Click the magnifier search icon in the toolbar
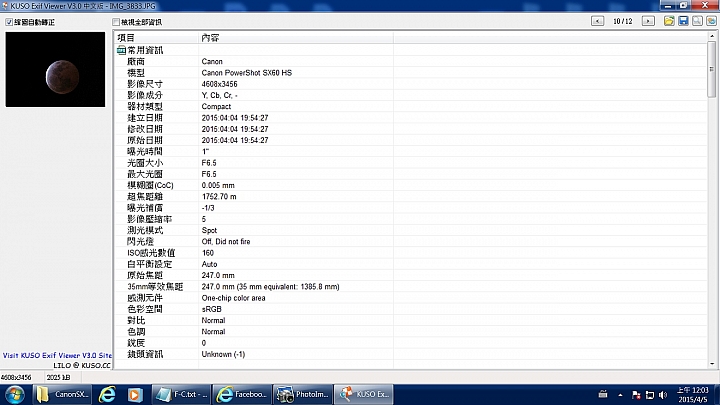Viewport: 720px width, 405px height. coord(698,21)
